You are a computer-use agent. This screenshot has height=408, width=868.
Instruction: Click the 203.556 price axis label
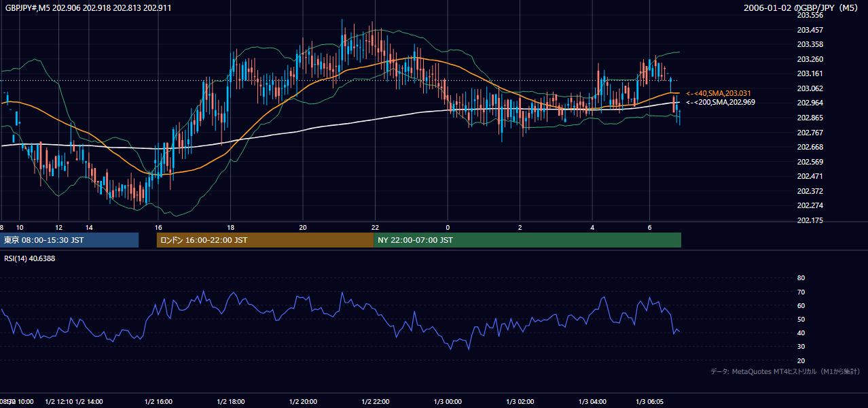(810, 15)
